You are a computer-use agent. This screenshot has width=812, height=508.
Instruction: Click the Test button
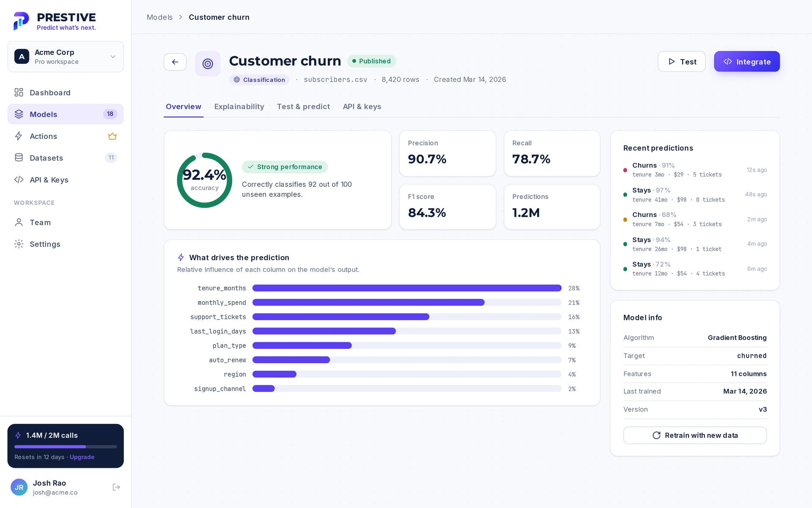pos(681,61)
